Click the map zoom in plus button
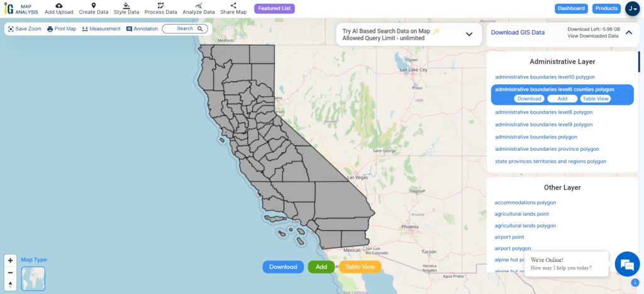644x294 pixels. 11,260
